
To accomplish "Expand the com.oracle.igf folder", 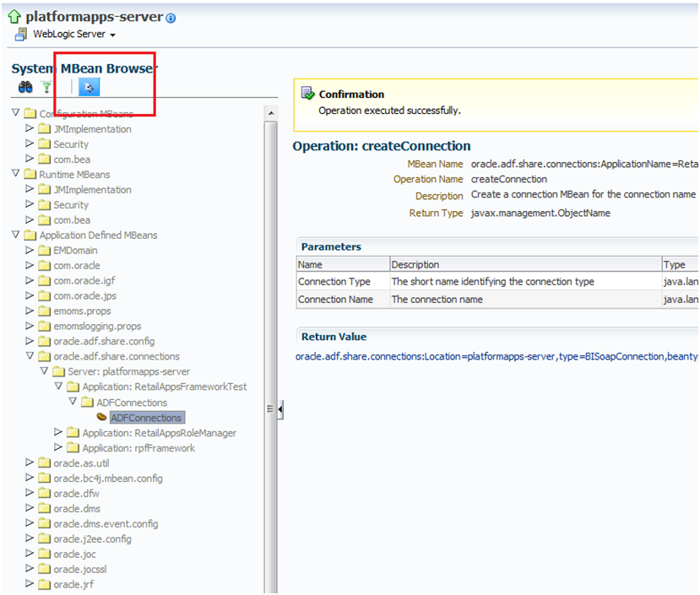I will click(30, 280).
